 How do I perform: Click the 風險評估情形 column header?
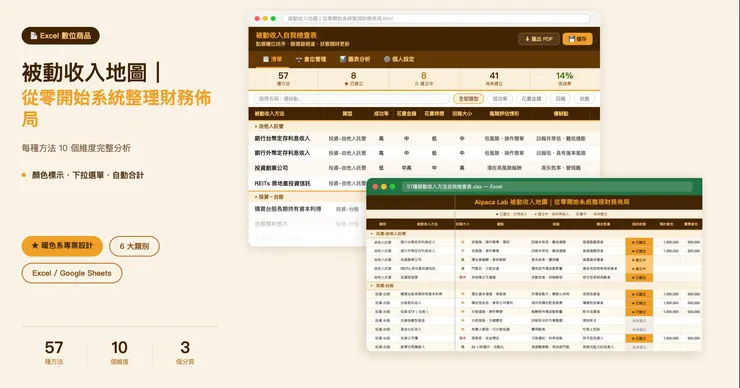pyautogui.click(x=504, y=114)
